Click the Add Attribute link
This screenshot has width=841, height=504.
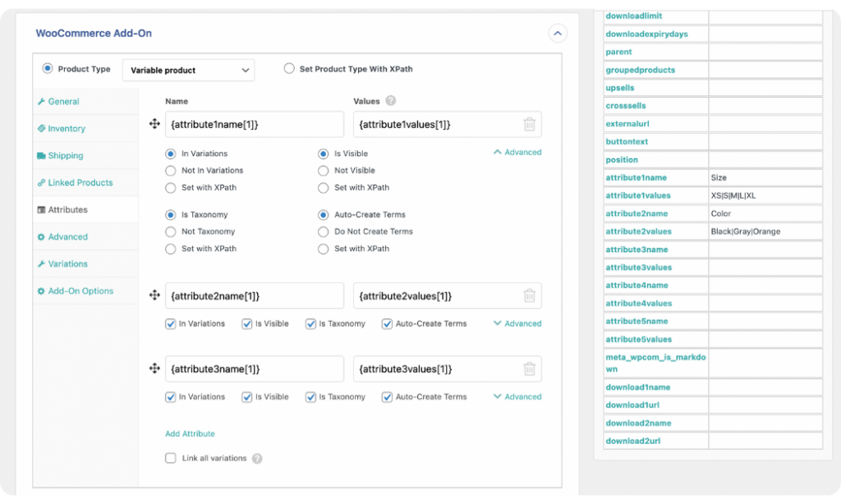point(190,433)
